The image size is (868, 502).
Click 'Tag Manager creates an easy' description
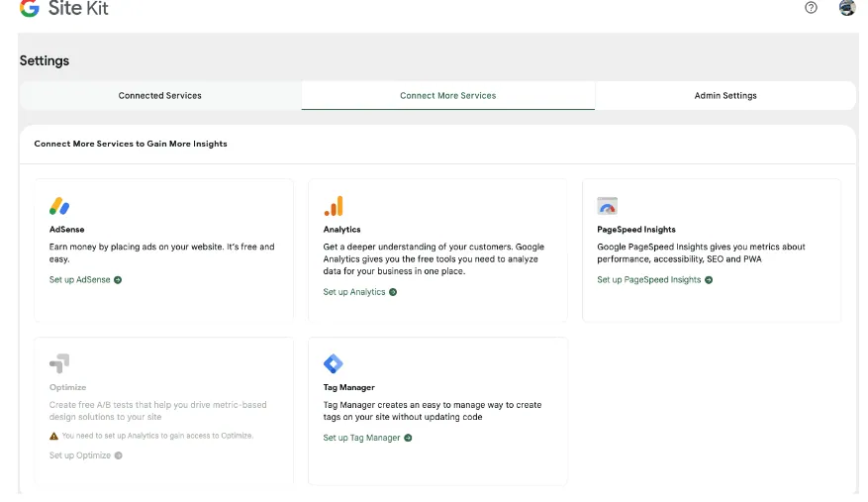(433, 411)
